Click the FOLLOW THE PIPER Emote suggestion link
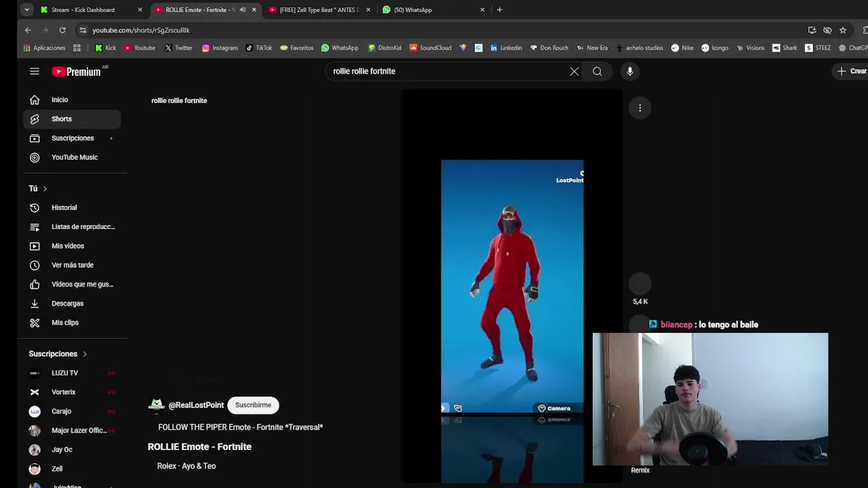 coord(240,427)
